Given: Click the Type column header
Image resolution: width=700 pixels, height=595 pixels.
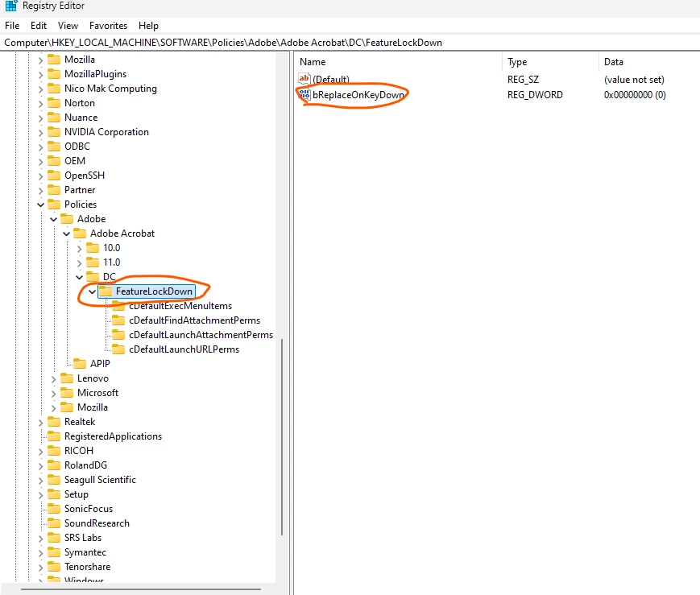Looking at the screenshot, I should (x=517, y=62).
